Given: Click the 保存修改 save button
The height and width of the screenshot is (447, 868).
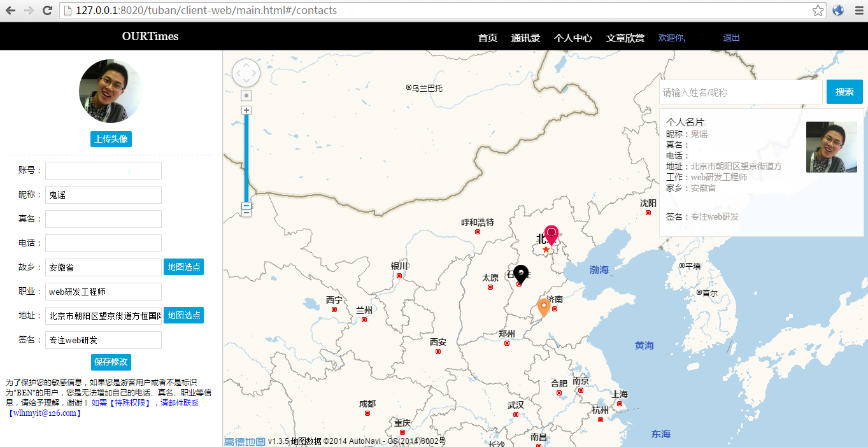Looking at the screenshot, I should coord(111,362).
